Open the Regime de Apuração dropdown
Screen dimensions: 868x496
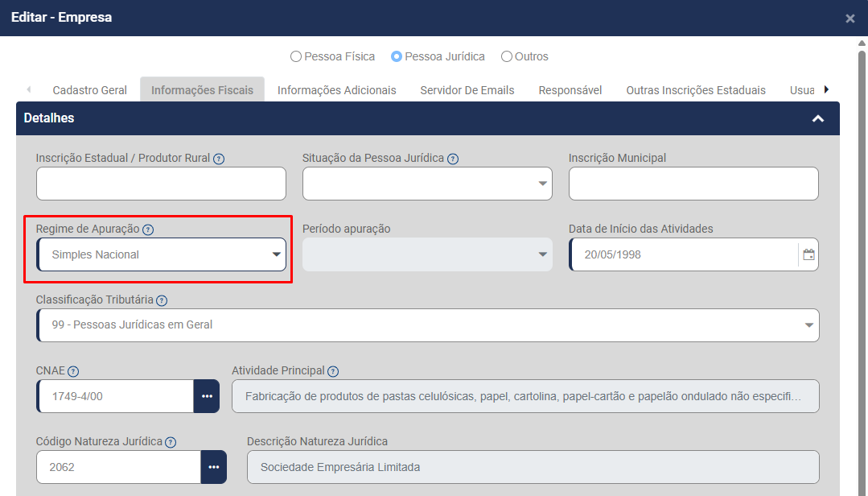coord(161,254)
